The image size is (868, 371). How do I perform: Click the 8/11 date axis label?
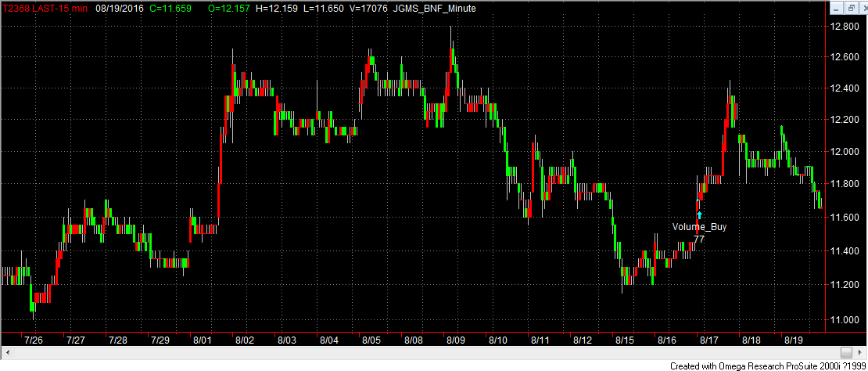540,340
